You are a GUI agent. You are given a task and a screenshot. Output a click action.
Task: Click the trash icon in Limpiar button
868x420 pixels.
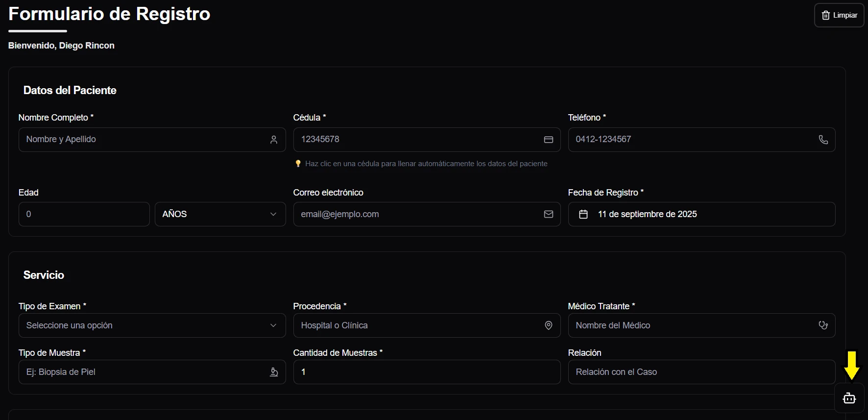coord(826,15)
